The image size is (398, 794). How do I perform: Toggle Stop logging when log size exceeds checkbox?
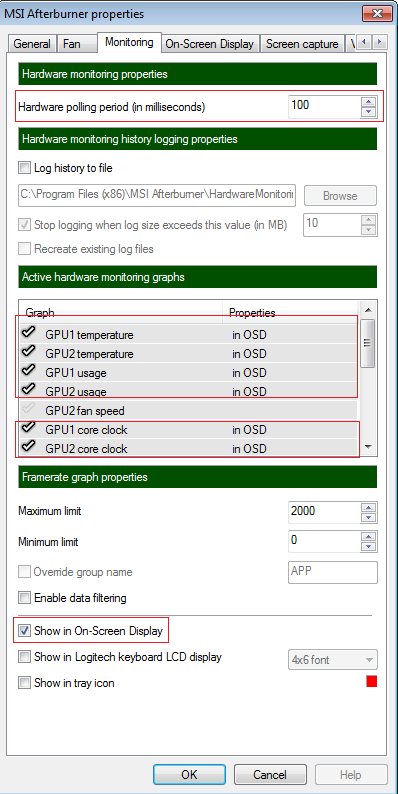point(24,224)
